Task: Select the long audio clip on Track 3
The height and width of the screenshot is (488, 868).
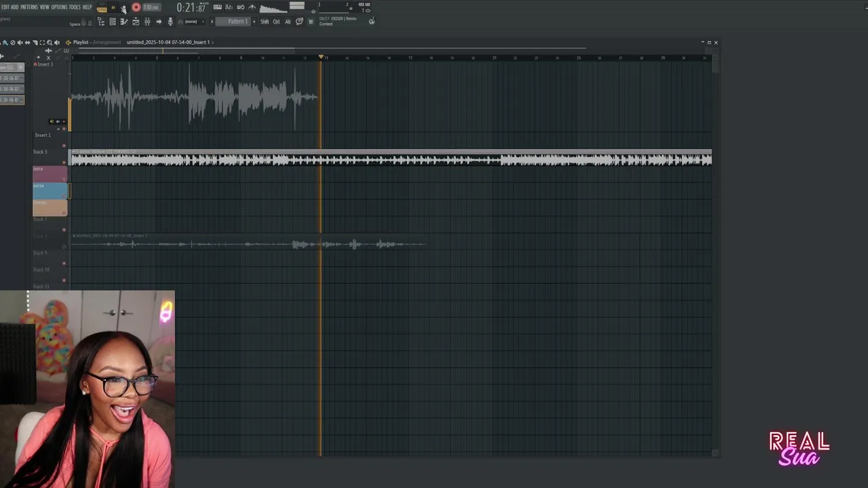Action: (391, 158)
